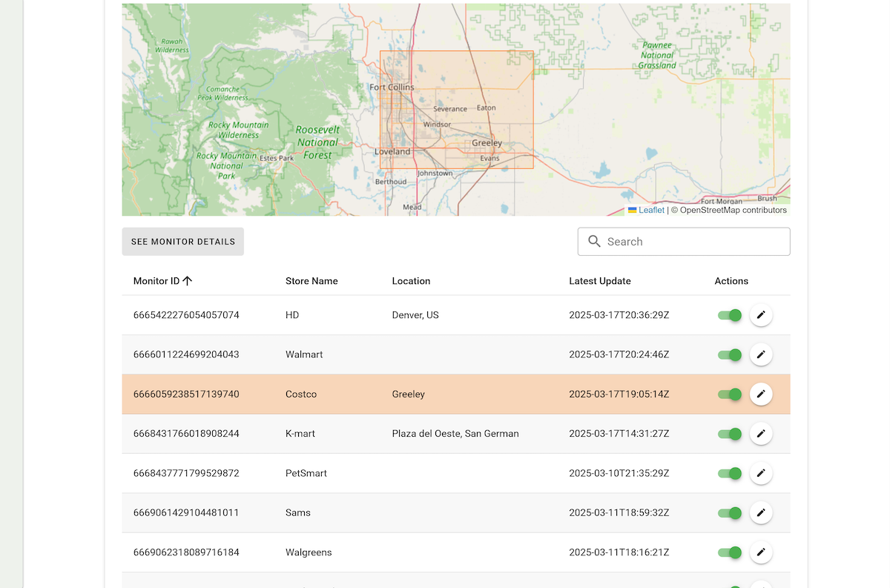Image resolution: width=890 pixels, height=588 pixels.
Task: Click the Monitor ID ascending sort arrow
Action: click(188, 281)
